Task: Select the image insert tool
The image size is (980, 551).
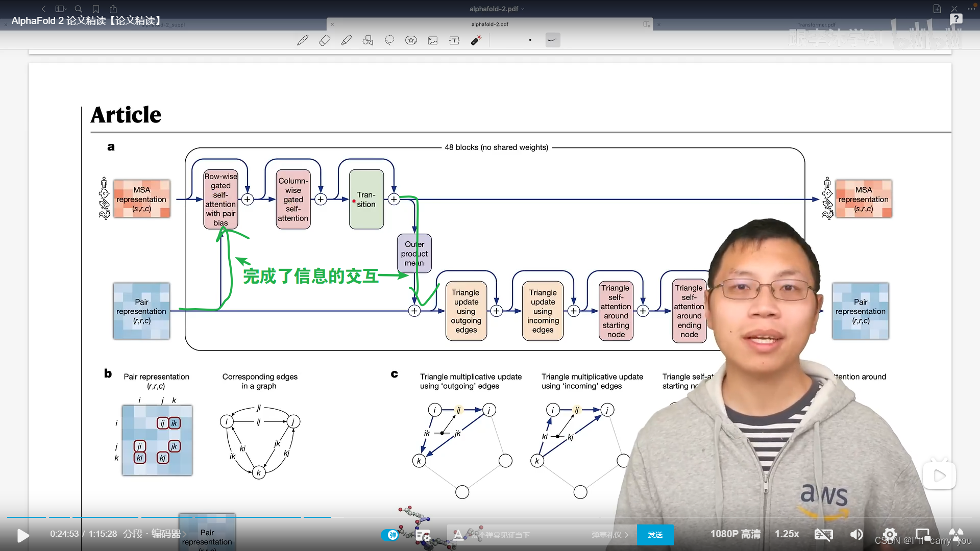Action: 433,40
